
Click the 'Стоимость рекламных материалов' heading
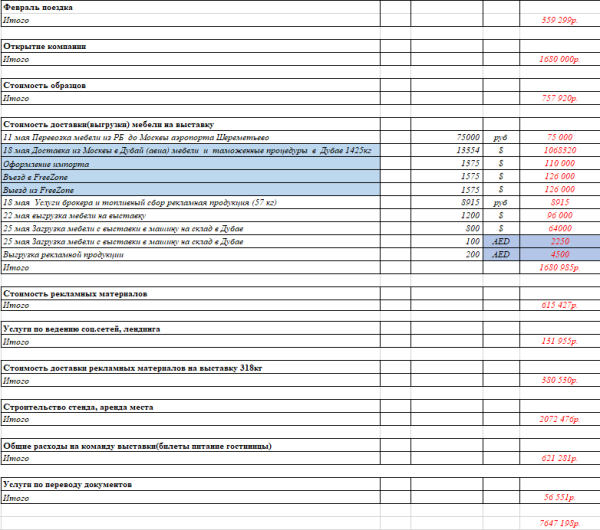(75, 293)
